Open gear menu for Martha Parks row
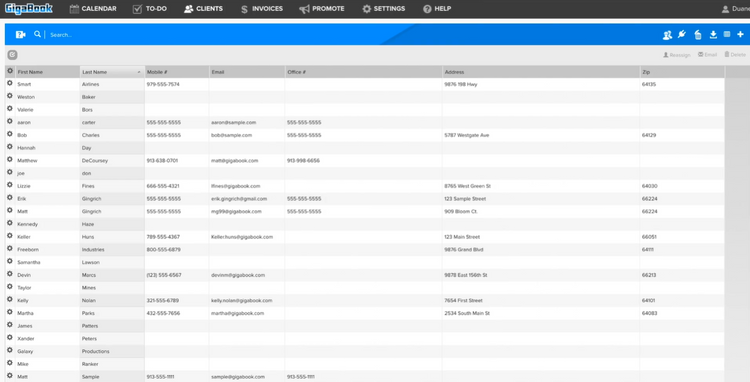Image resolution: width=750 pixels, height=382 pixels. (10, 312)
